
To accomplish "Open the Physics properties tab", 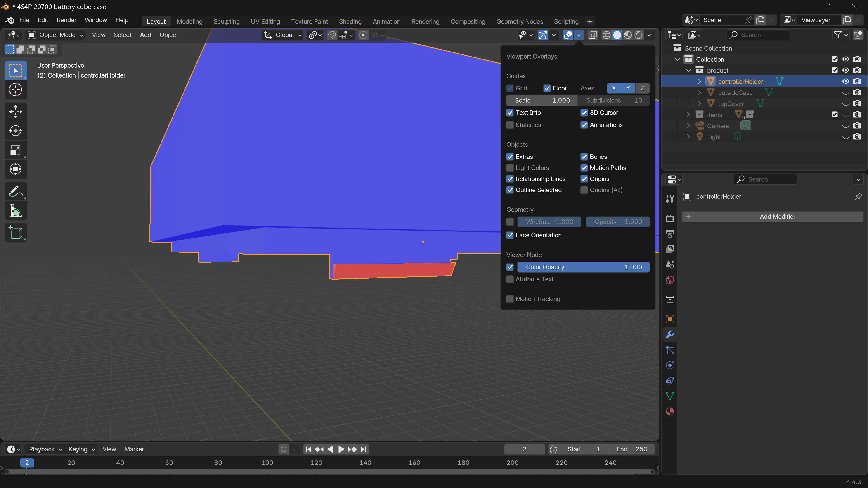I will click(x=670, y=365).
